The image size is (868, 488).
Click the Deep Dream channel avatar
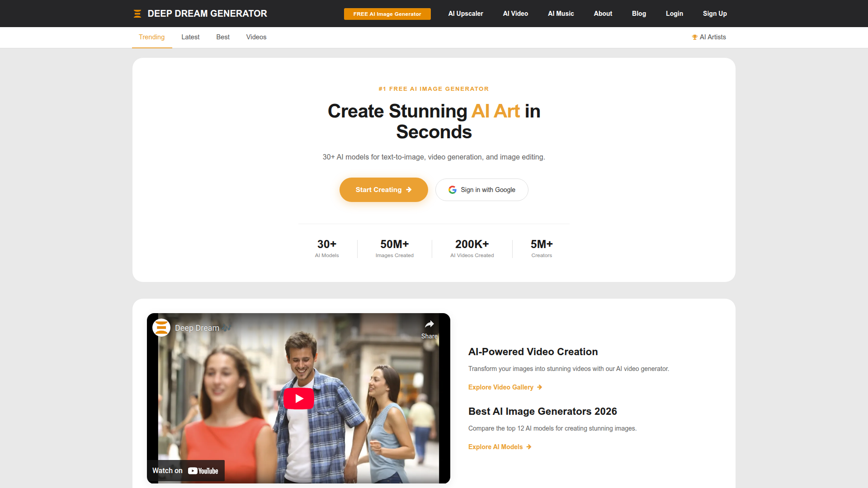[161, 328]
